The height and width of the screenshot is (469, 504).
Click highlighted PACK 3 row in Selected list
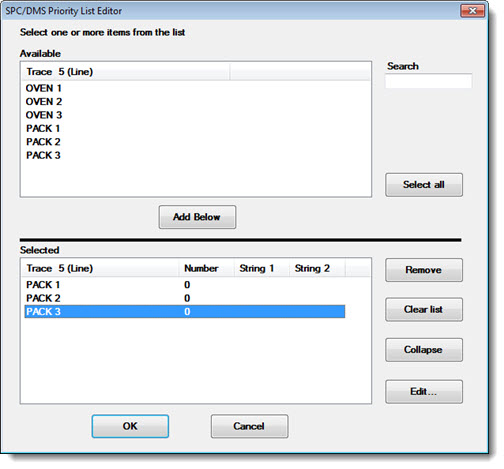click(185, 311)
